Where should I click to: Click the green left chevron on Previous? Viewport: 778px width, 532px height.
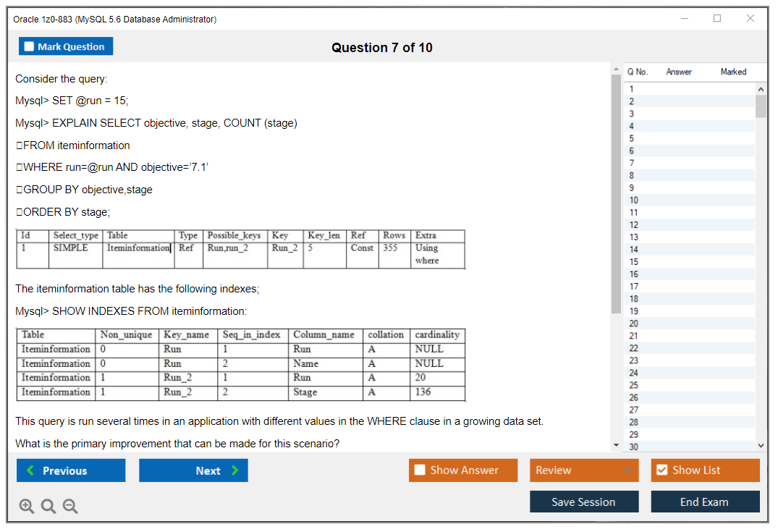[x=31, y=470]
